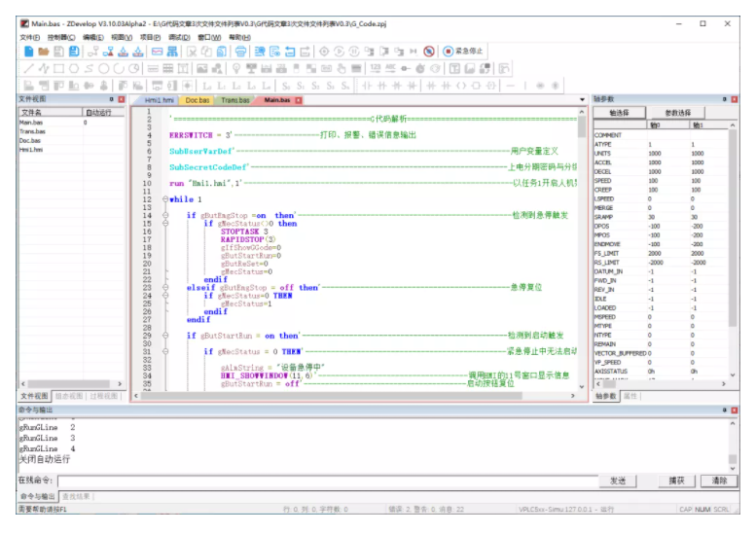Click the Connect Controller toolbar icon
Viewport: 756px width, 535px height.
[93, 52]
